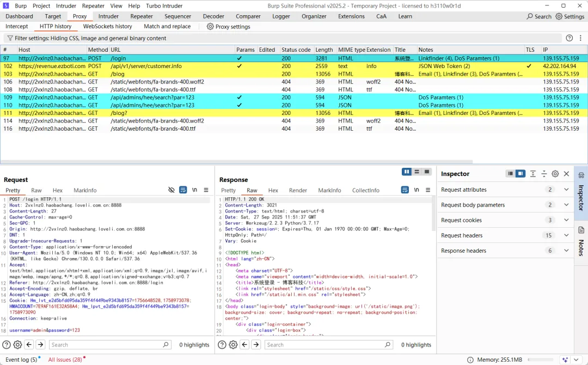This screenshot has width=588, height=365.
Task: Open Request search help icon
Action: click(x=7, y=345)
